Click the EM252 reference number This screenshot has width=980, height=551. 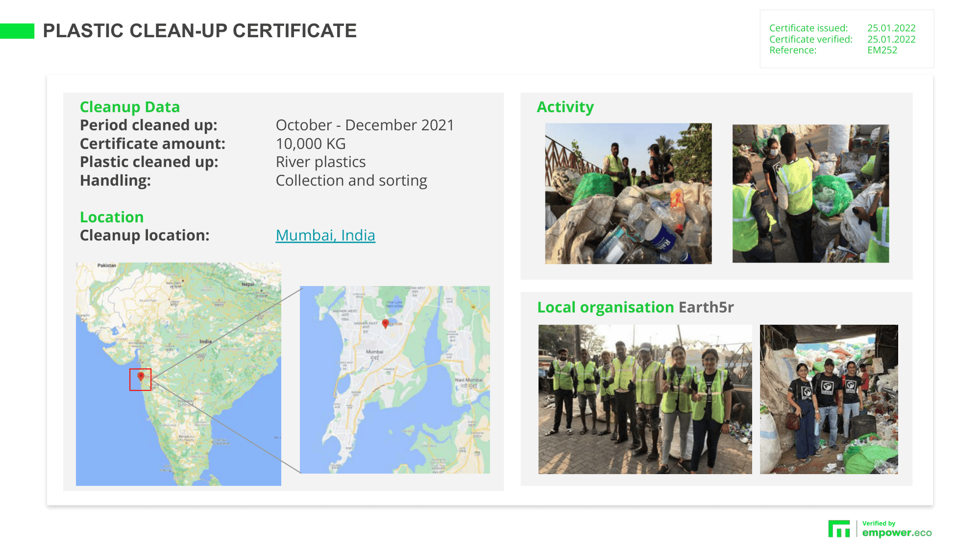[x=882, y=50]
